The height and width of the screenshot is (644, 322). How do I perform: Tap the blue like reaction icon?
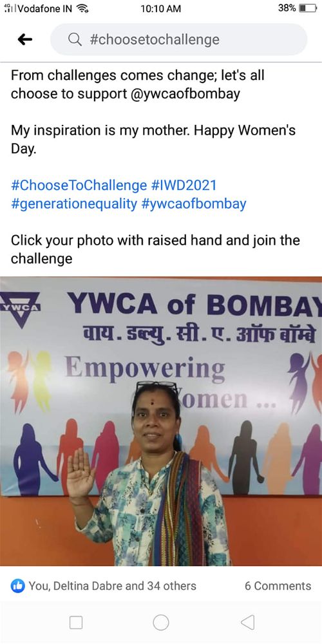[17, 585]
